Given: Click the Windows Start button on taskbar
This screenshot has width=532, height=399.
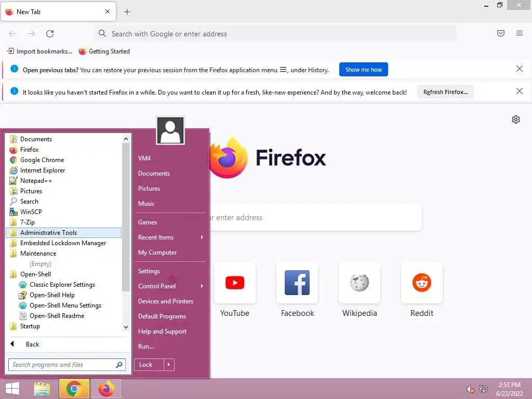Looking at the screenshot, I should tap(12, 389).
